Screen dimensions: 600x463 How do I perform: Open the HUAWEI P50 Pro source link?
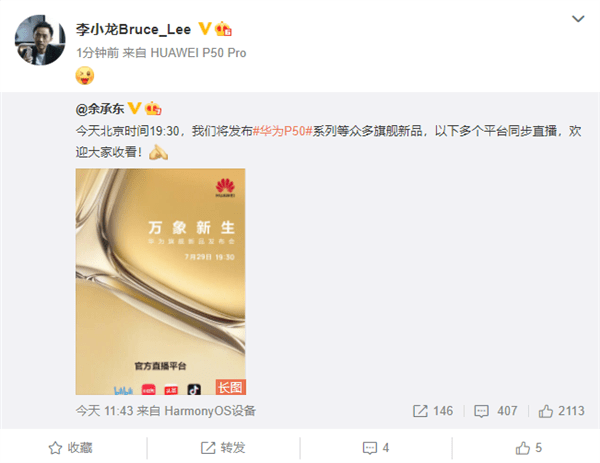pos(198,53)
